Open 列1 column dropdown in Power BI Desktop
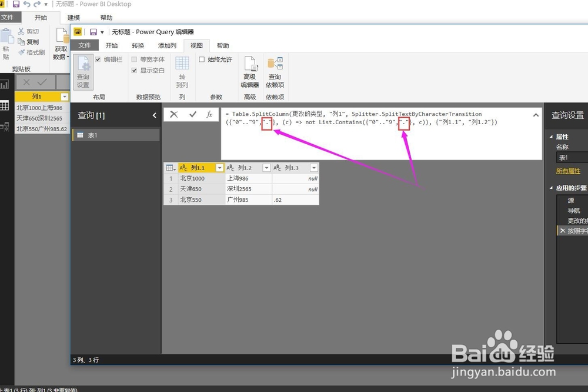Viewport: 588px width, 392px height. (x=65, y=97)
